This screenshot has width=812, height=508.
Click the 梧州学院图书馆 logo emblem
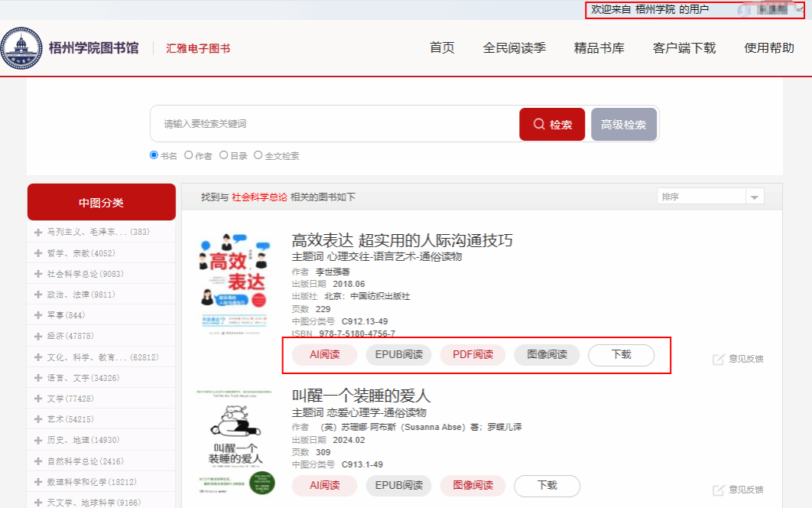(21, 48)
